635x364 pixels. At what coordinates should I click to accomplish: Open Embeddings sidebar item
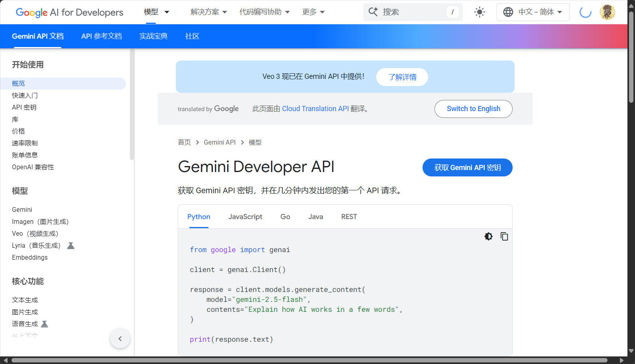click(30, 258)
